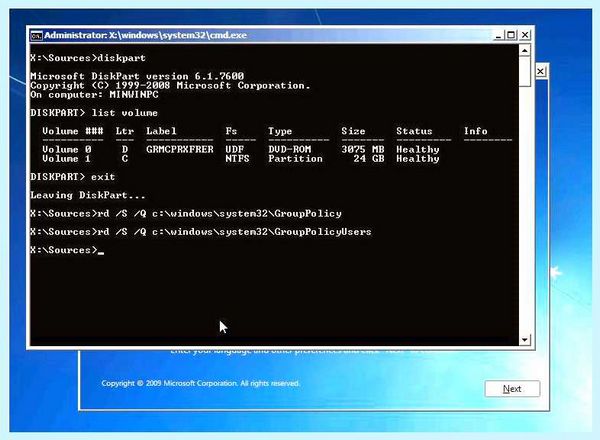Click the 'Status' column header
600x440 pixels.
tap(414, 131)
